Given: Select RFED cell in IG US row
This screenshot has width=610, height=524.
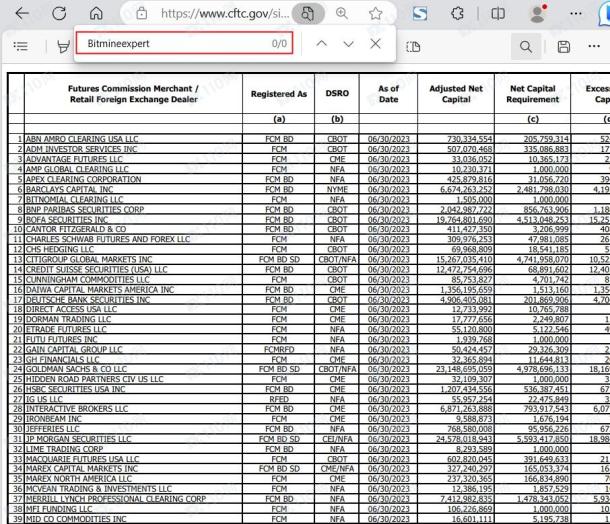Looking at the screenshot, I should (279, 399).
